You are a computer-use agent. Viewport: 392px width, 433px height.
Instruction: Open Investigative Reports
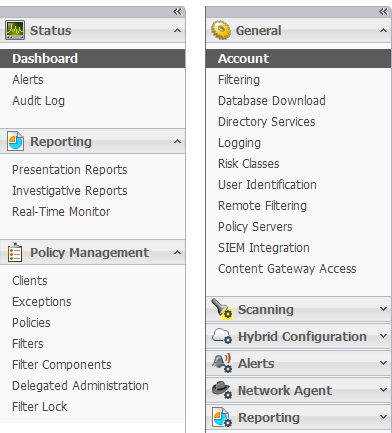click(x=70, y=191)
